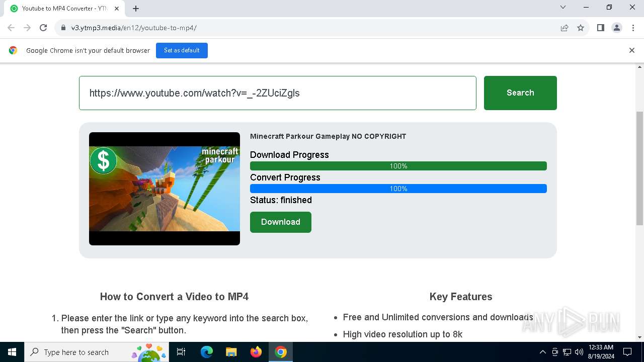Select Chrome icon on taskbar
Screen dimensions: 644x362
(281, 352)
